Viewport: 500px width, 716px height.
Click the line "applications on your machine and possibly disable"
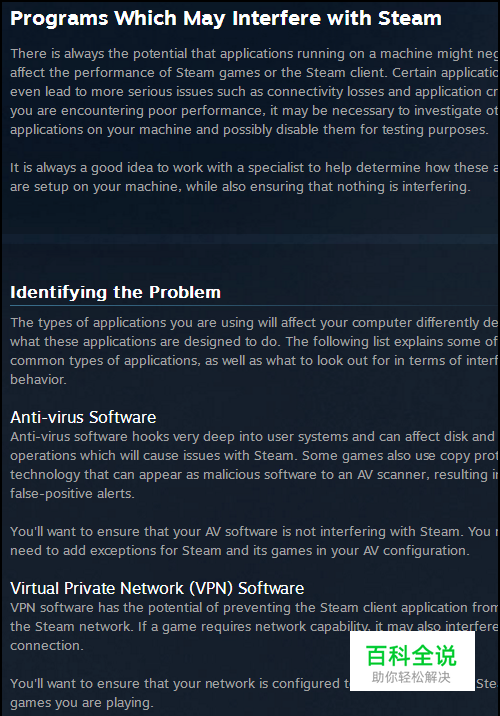(249, 130)
